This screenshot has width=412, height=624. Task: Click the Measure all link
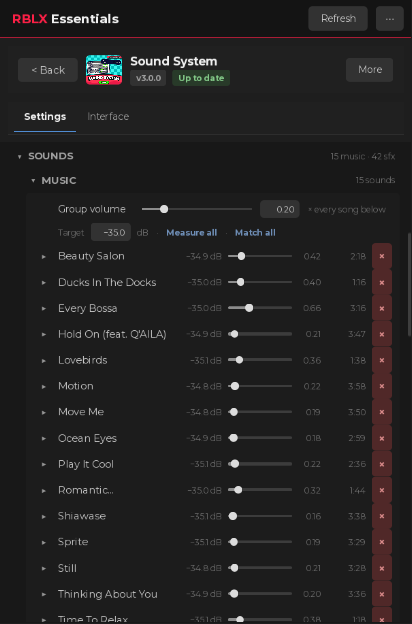click(x=191, y=233)
